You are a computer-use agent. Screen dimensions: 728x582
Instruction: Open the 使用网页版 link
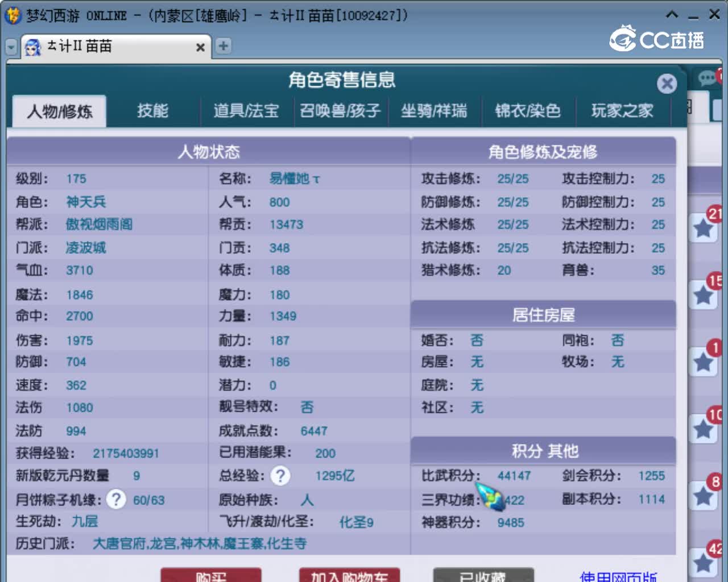point(619,576)
